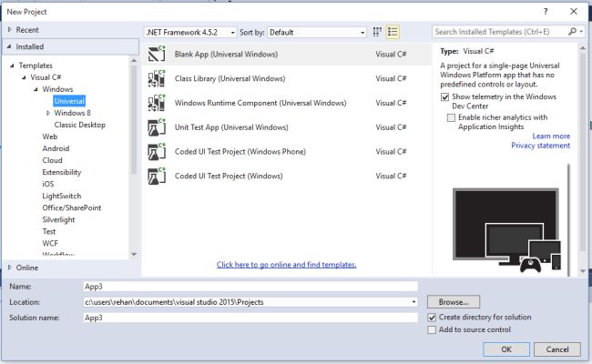Open the Location path dropdown
This screenshot has width=592, height=364.
tap(413, 302)
